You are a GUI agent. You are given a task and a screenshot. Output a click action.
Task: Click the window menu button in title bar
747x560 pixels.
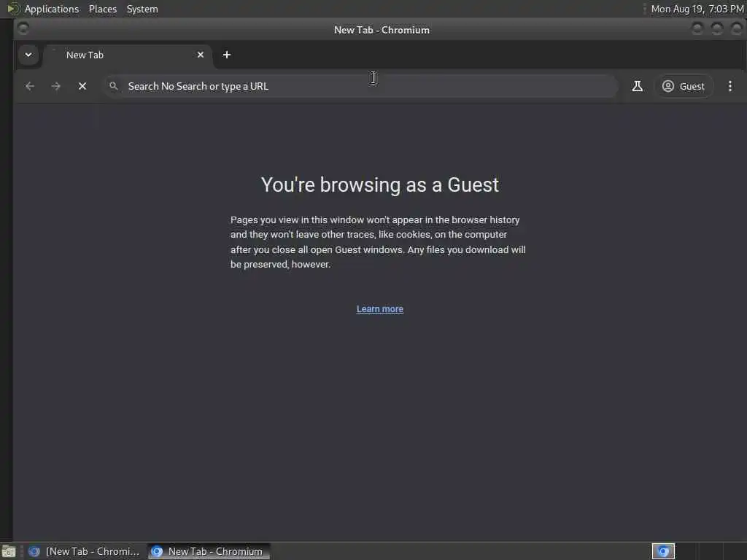tap(23, 29)
